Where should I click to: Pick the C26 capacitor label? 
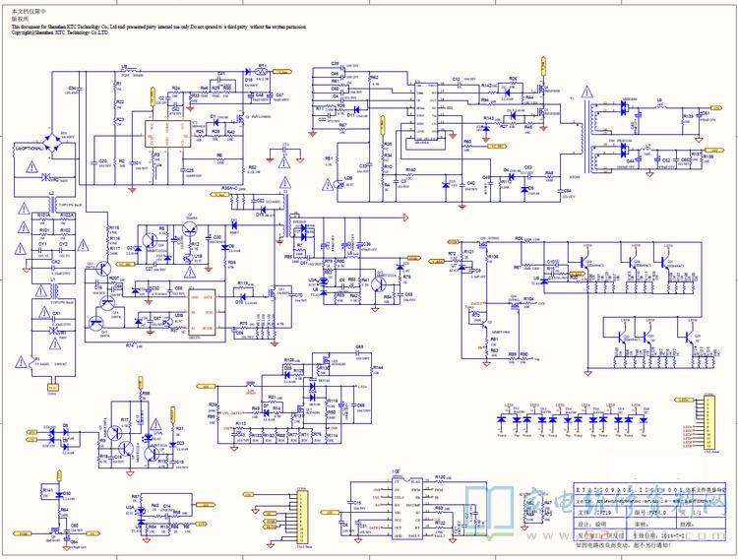click(190, 170)
